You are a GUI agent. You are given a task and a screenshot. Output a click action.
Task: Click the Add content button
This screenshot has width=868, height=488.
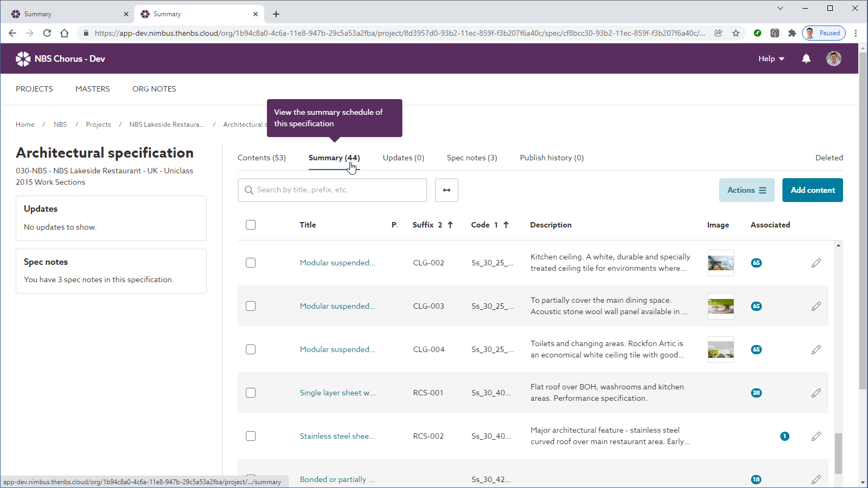[813, 190]
